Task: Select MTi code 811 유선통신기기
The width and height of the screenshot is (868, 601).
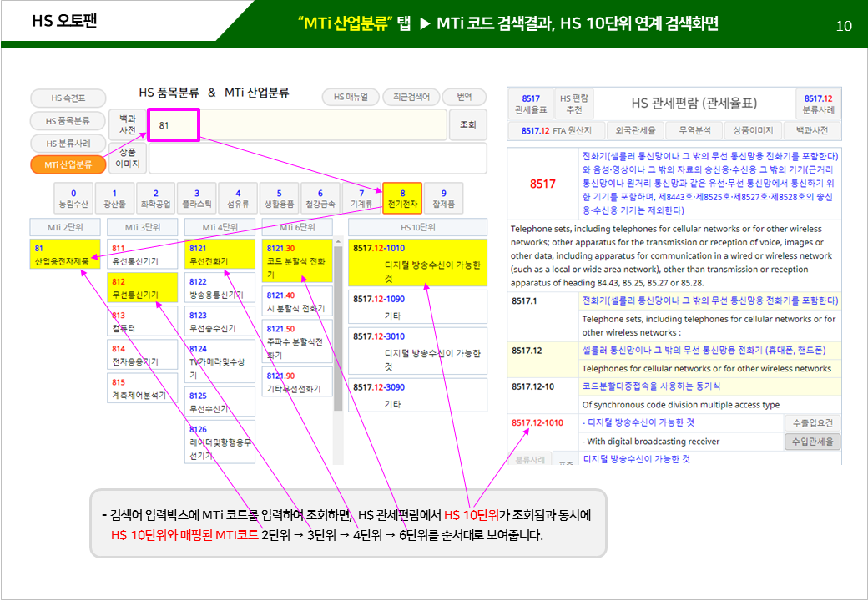Action: click(x=142, y=254)
